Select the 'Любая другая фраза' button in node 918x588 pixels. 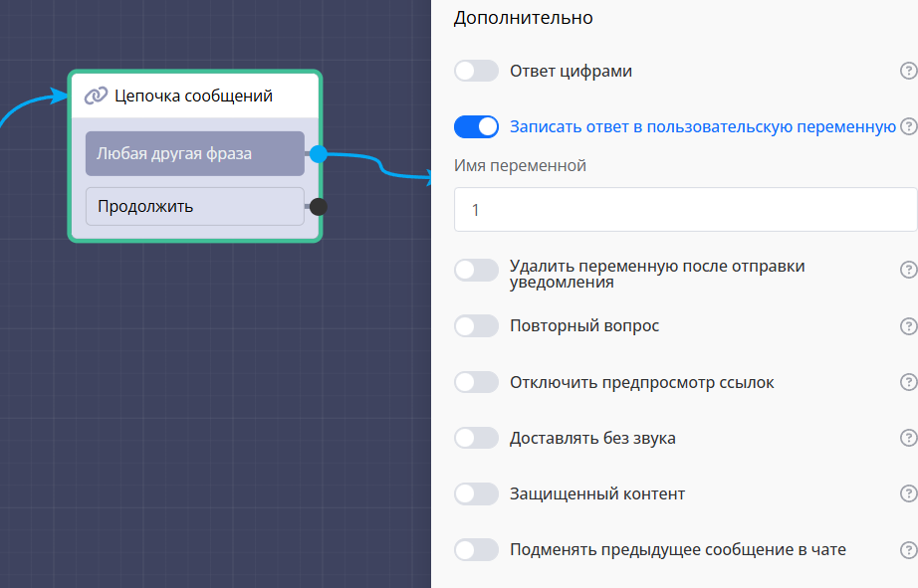pyautogui.click(x=194, y=153)
